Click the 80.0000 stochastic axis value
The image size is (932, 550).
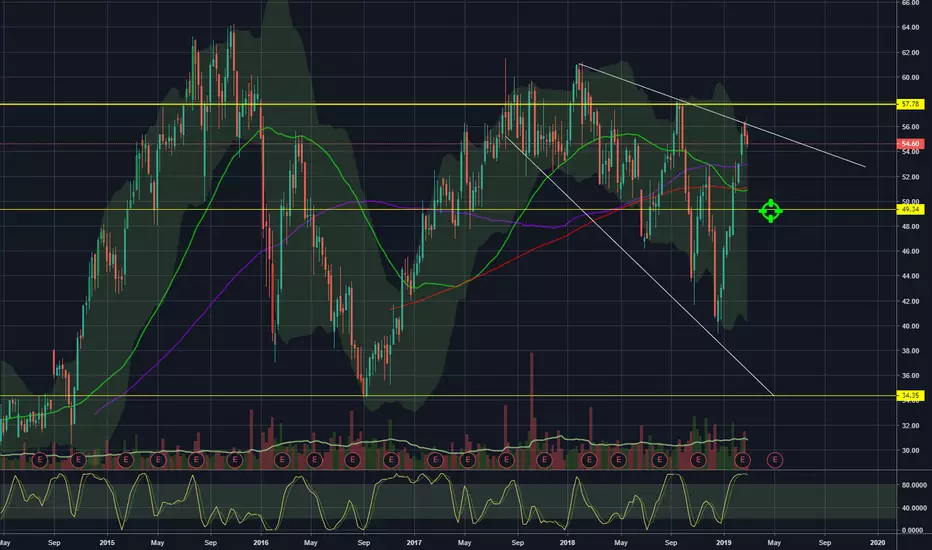tap(914, 485)
